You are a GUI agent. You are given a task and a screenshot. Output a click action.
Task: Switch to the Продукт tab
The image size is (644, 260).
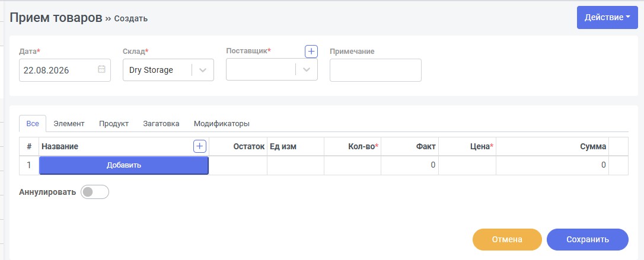[114, 123]
